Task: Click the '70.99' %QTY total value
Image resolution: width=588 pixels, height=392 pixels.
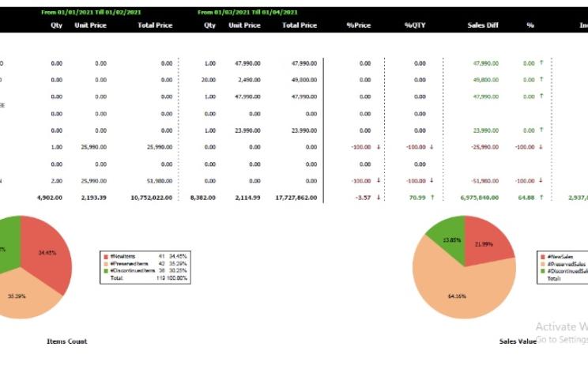Action: pyautogui.click(x=417, y=198)
